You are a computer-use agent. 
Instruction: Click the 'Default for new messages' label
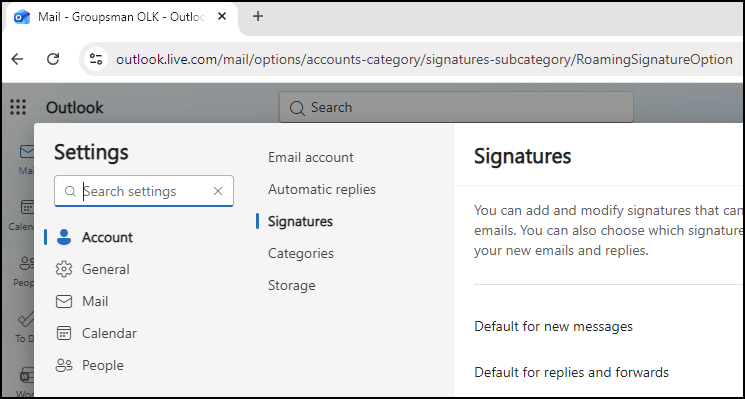pyautogui.click(x=554, y=326)
